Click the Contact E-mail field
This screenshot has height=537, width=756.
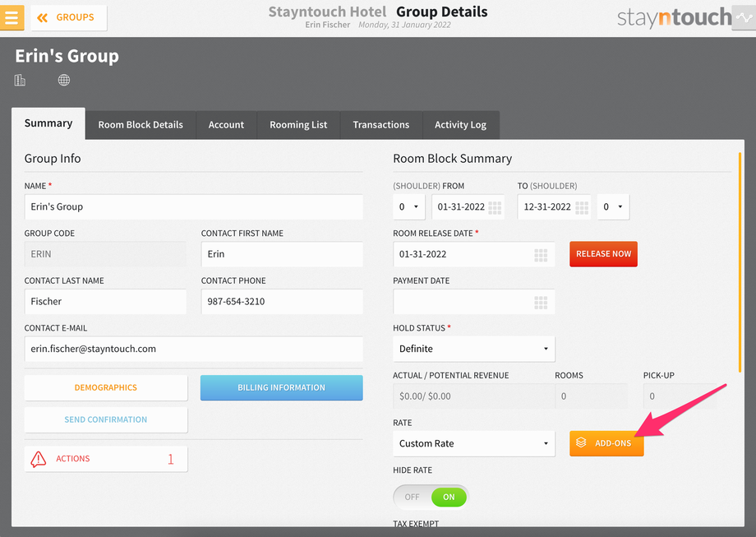coord(193,349)
